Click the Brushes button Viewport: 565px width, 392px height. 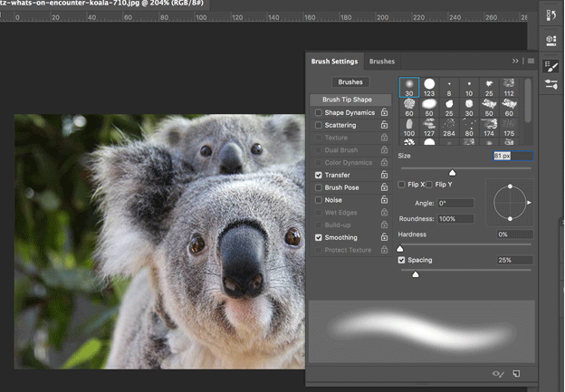(350, 82)
